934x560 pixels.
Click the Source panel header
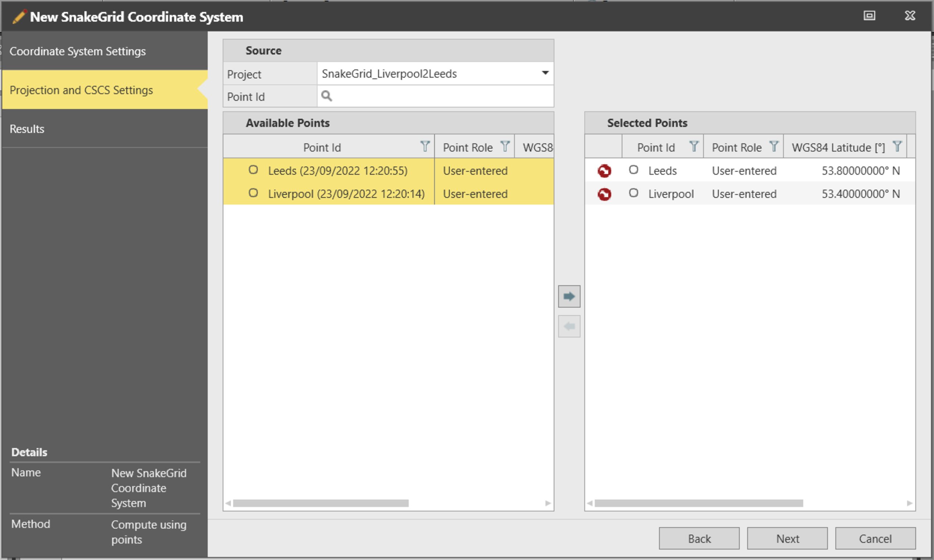coord(388,50)
